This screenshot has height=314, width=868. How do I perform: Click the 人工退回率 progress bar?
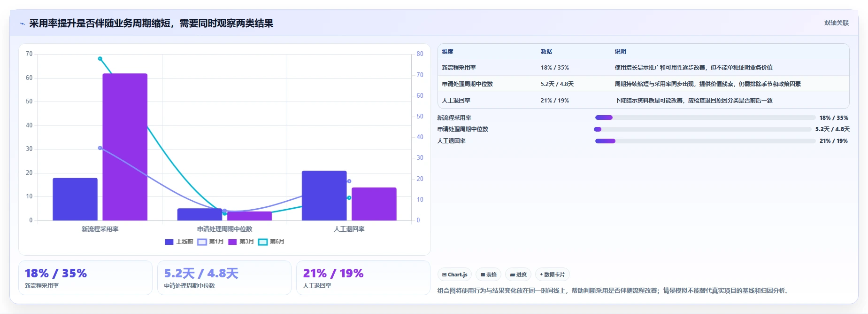pyautogui.click(x=705, y=141)
